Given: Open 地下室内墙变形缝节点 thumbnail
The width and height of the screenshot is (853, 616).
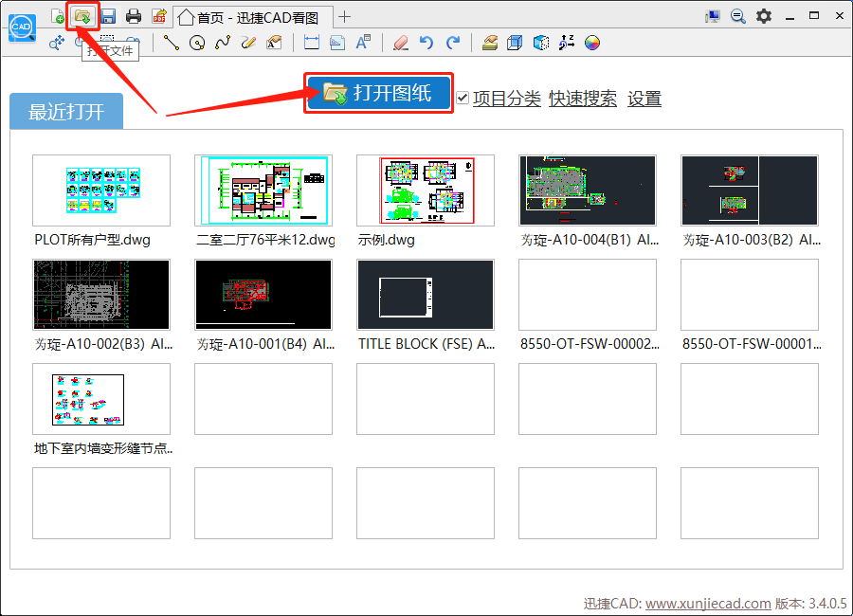Looking at the screenshot, I should click(x=101, y=399).
